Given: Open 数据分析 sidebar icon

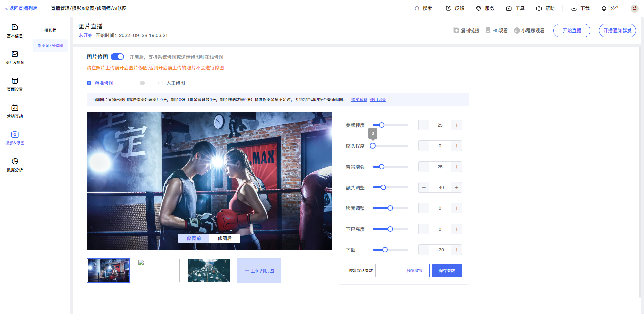Looking at the screenshot, I should point(15,161).
